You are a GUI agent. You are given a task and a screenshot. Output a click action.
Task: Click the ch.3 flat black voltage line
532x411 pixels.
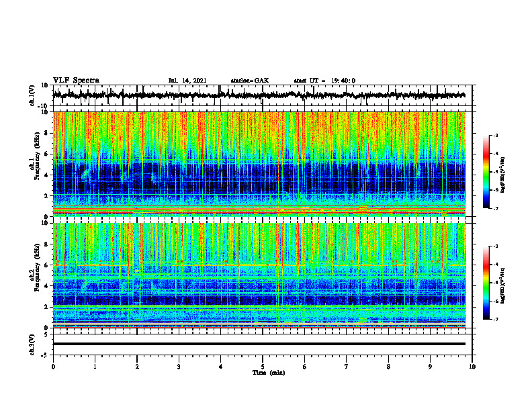259,344
